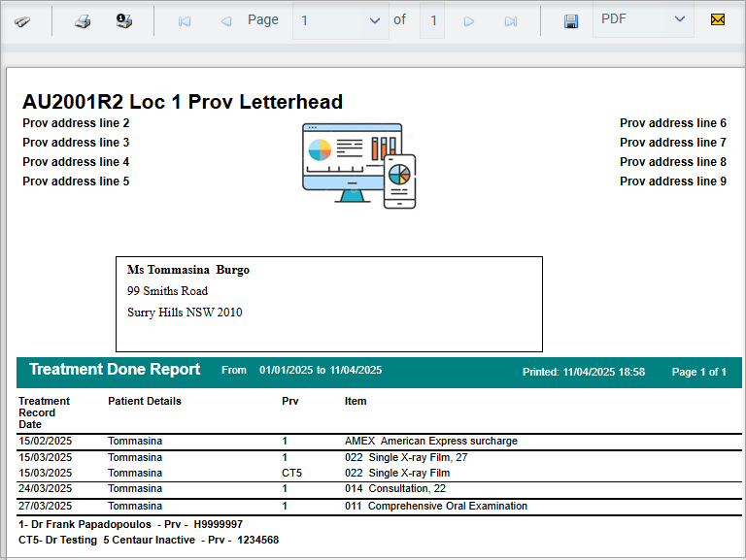Click address line '99 Smiths Road'
This screenshot has height=560, width=746.
pyautogui.click(x=167, y=291)
